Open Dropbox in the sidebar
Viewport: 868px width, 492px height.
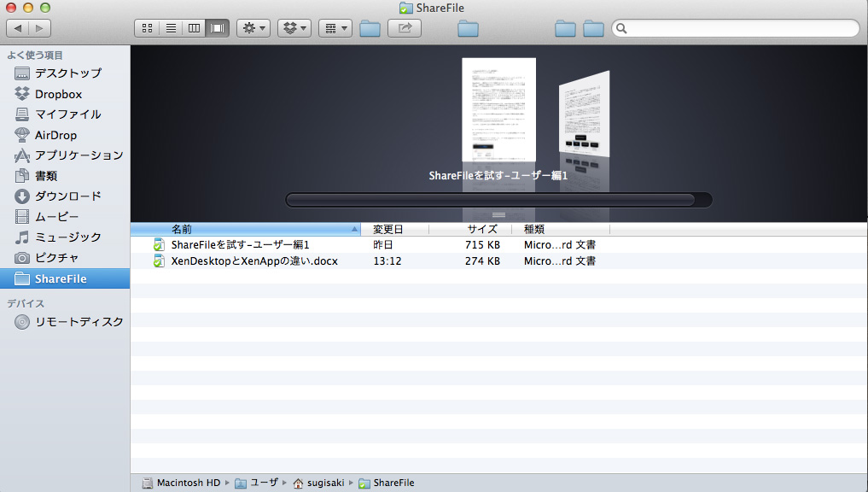click(66, 94)
